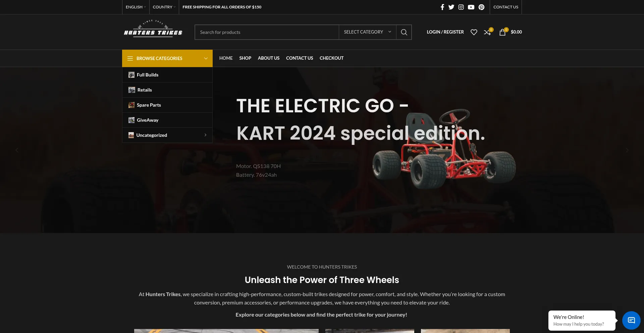Viewport: 644px width, 333px height.
Task: Open the Pinterest social icon
Action: pos(481,7)
